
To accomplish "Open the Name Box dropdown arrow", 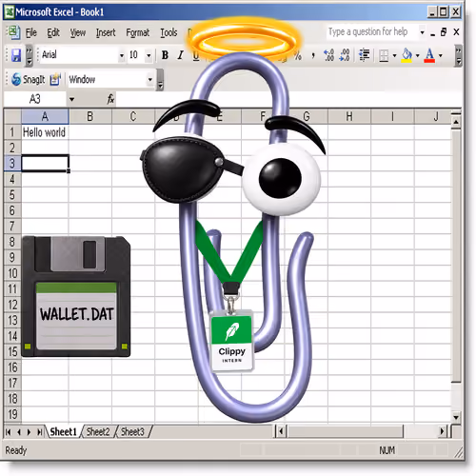I will [x=71, y=99].
